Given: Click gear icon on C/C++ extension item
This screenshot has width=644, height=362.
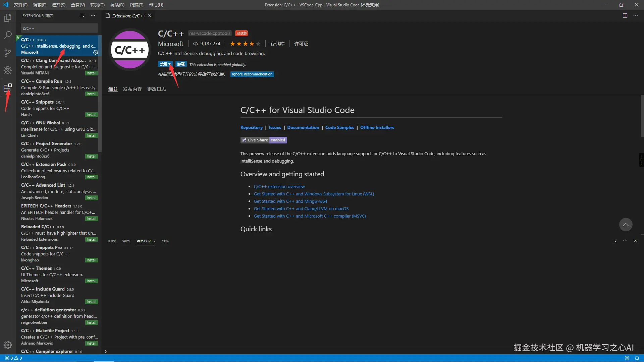Looking at the screenshot, I should tap(96, 52).
